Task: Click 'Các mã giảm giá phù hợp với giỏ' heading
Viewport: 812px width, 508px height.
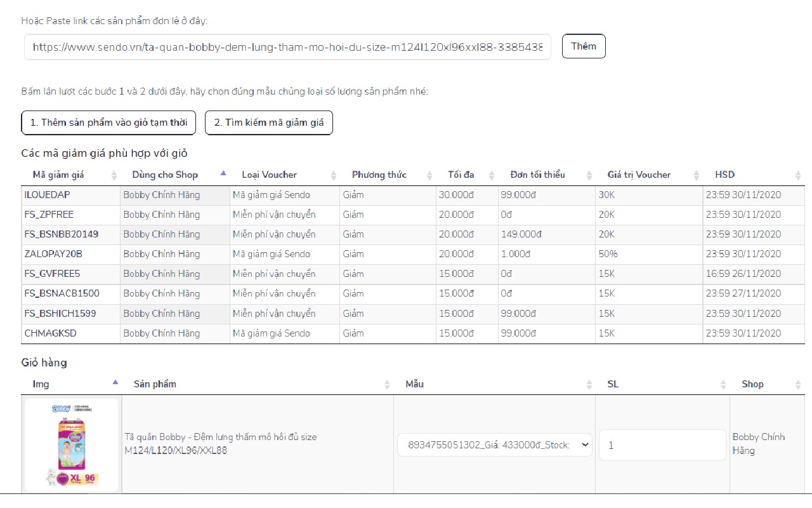Action: [104, 154]
